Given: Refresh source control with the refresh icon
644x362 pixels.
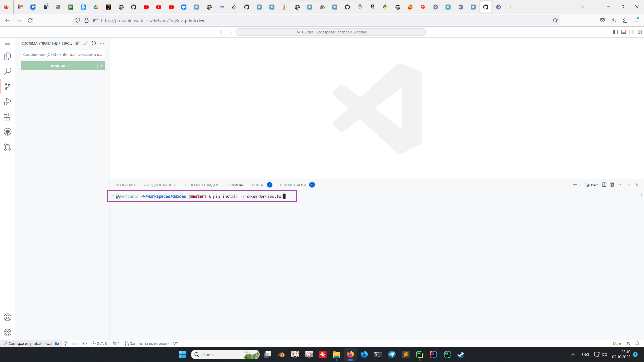Looking at the screenshot, I should [x=94, y=43].
